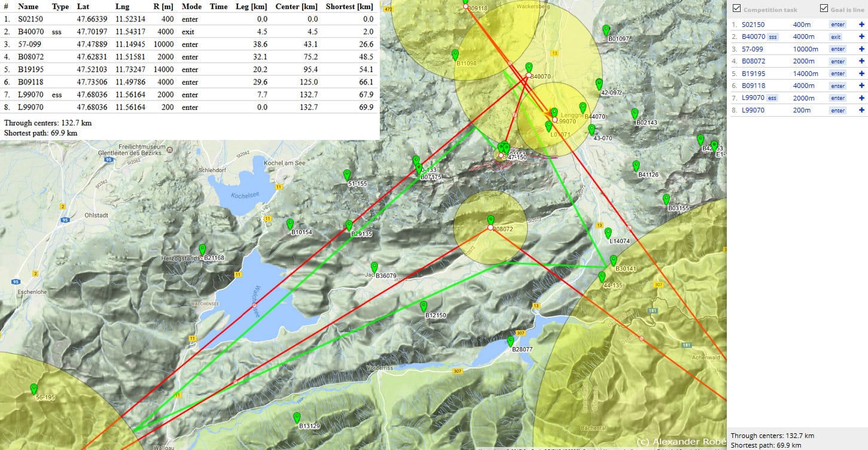868x450 pixels.
Task: Select the B11098 map marker pin
Action: tap(455, 55)
